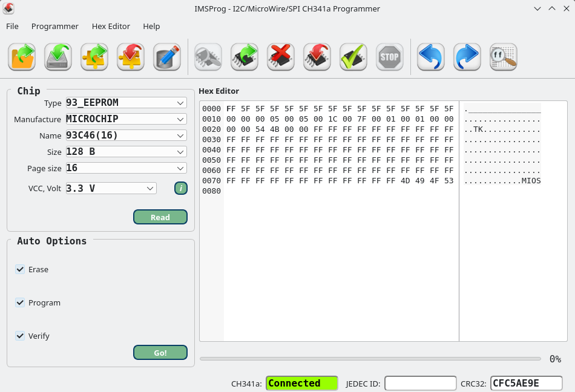The image size is (575, 392).
Task: Toggle the Program checkbox
Action: tap(20, 302)
